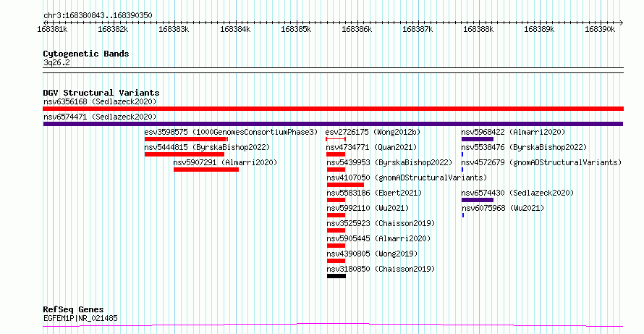Screen dimensions: 644x334
Task: Click the red bar under nsv5905445
Action: point(336,246)
